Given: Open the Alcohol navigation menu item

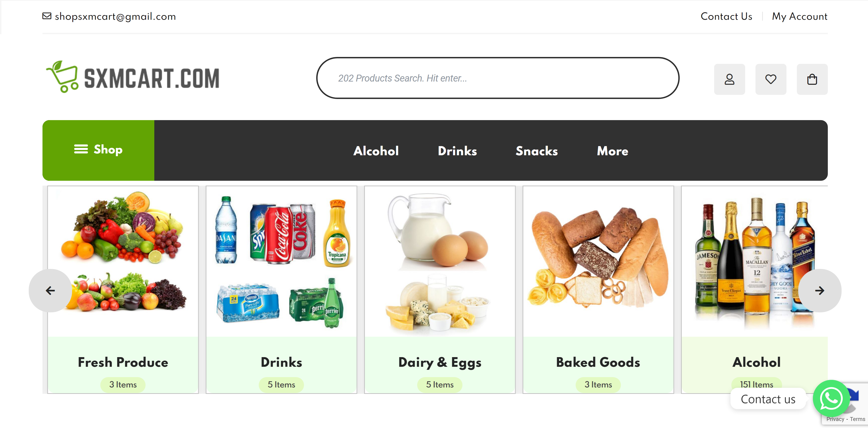Looking at the screenshot, I should pos(376,151).
